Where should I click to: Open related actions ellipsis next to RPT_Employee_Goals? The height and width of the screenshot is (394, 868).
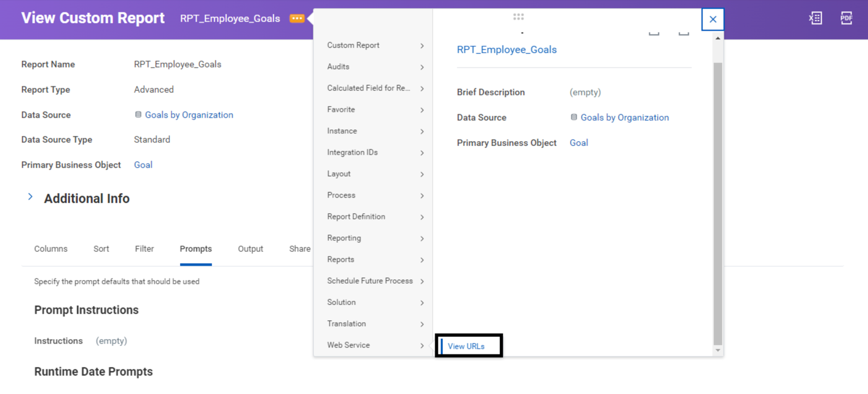297,18
